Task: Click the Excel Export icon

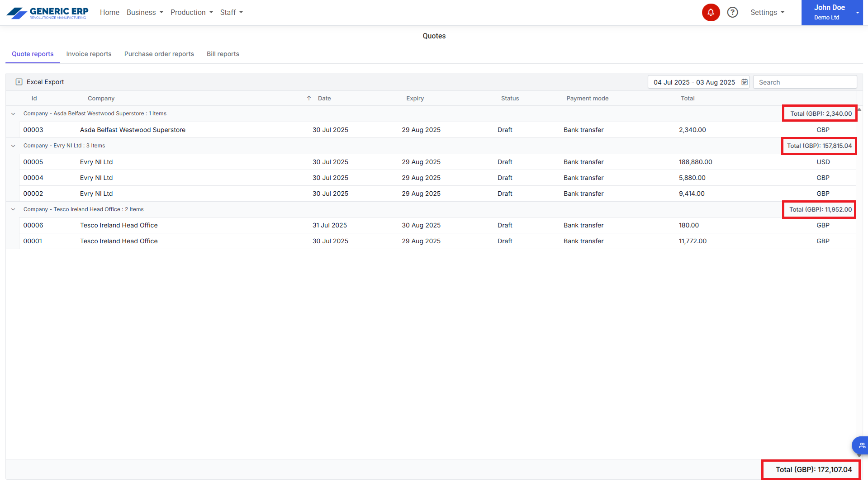Action: pos(19,82)
